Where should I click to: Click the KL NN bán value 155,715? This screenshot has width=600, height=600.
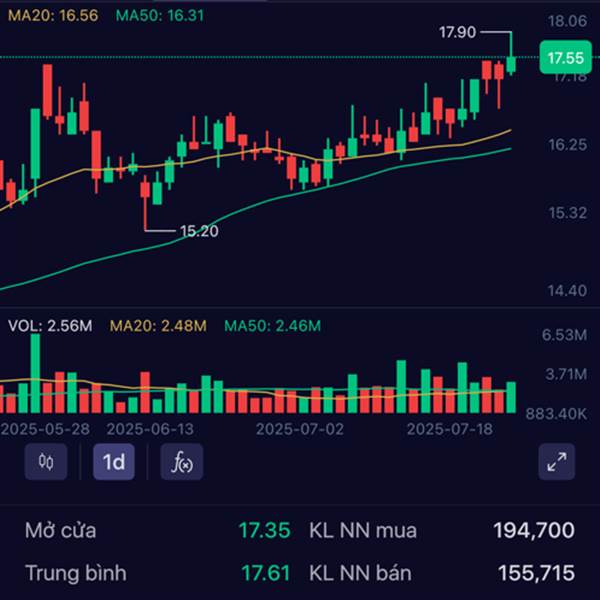536,573
